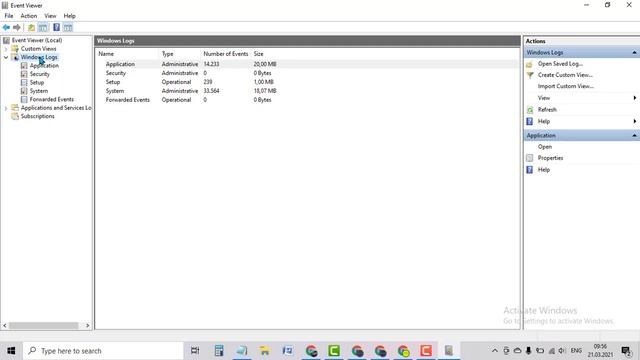Click Help under Application actions
Viewport: 640px width, 360px height.
(544, 169)
